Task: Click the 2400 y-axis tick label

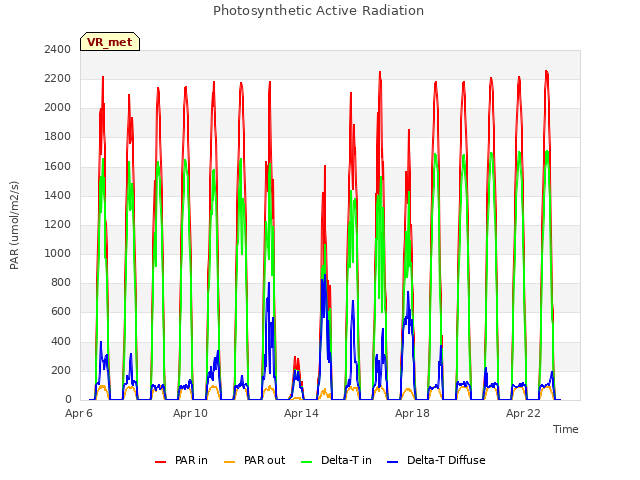Action: (58, 49)
